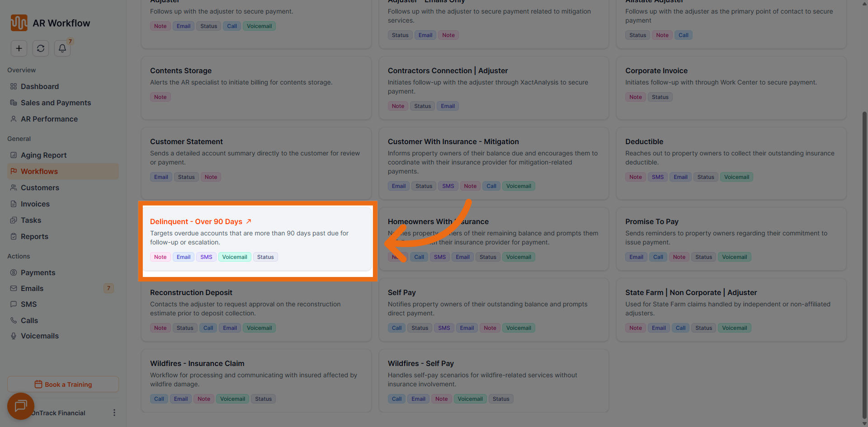This screenshot has height=427, width=868.
Task: Click the AR Workflow logo icon
Action: coord(19,23)
